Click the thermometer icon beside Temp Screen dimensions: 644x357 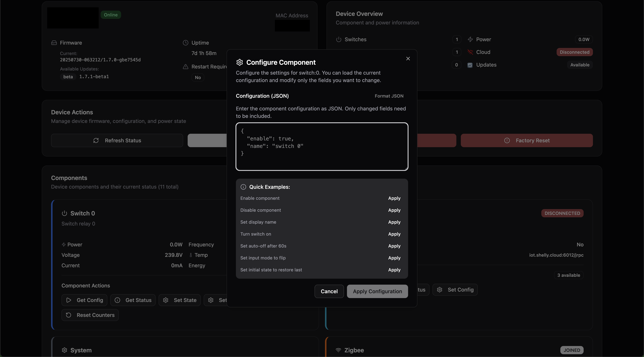pyautogui.click(x=191, y=255)
